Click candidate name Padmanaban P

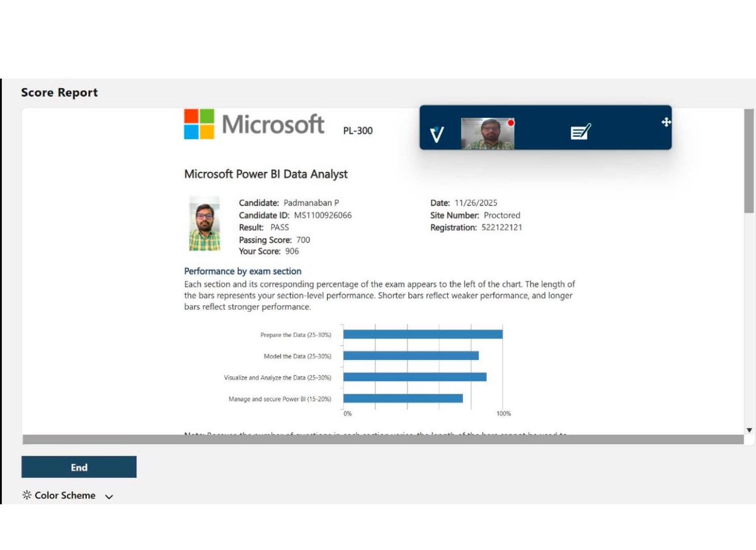tap(311, 203)
